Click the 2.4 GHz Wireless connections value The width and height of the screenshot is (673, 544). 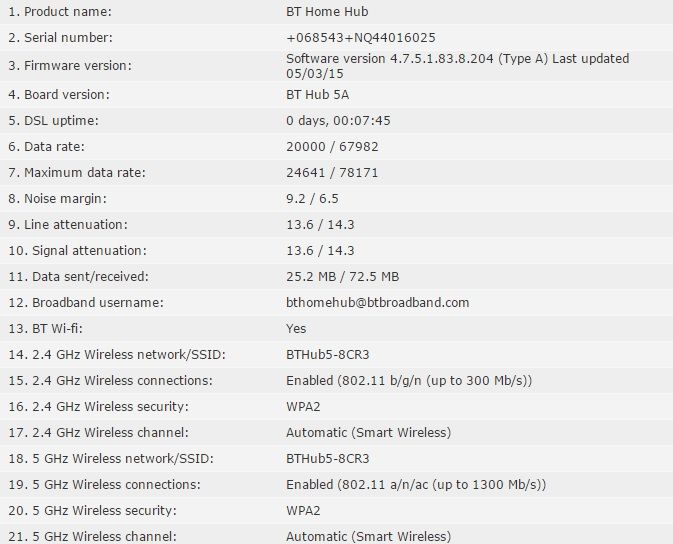point(409,381)
